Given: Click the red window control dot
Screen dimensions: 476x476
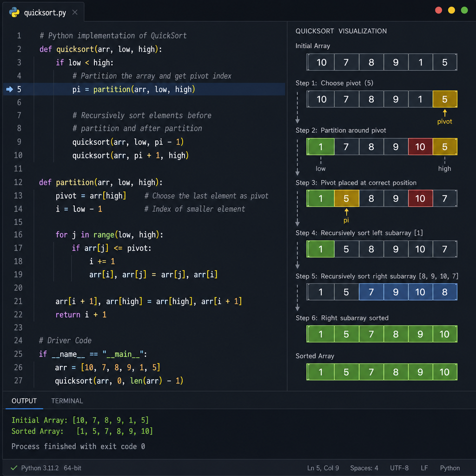Looking at the screenshot, I should click(438, 10).
